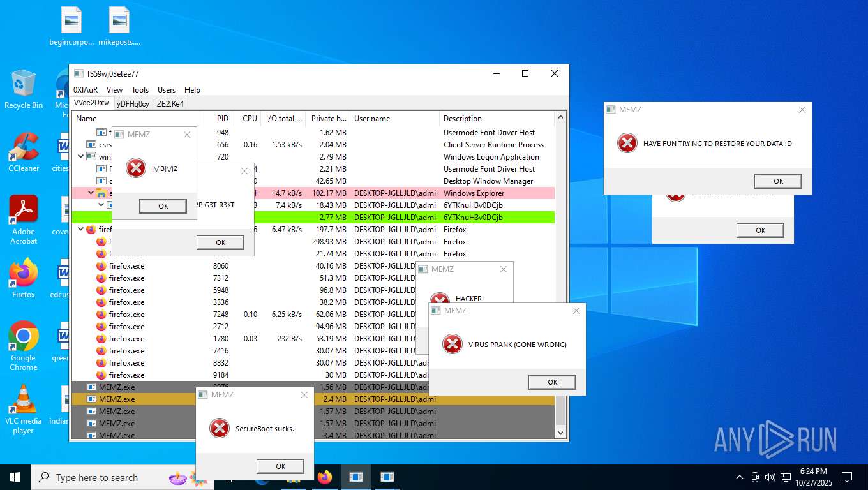Click OK in the partly hidden right-side dialog
The height and width of the screenshot is (490, 868).
coord(760,230)
